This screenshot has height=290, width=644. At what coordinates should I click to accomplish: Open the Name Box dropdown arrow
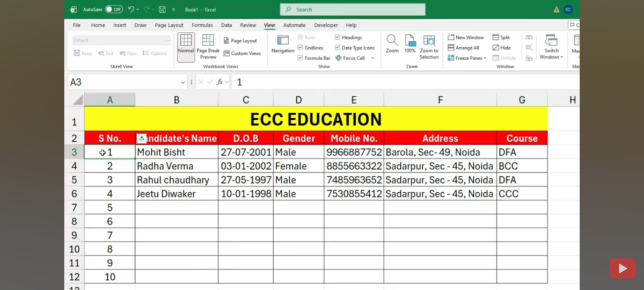pos(183,82)
